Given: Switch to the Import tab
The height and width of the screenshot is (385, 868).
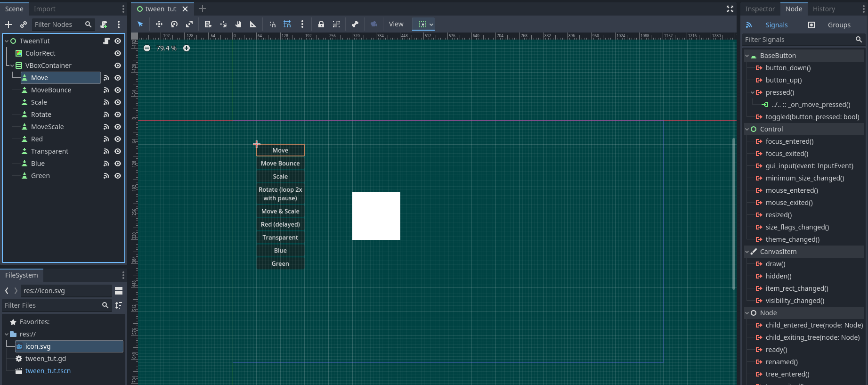Looking at the screenshot, I should 44,9.
